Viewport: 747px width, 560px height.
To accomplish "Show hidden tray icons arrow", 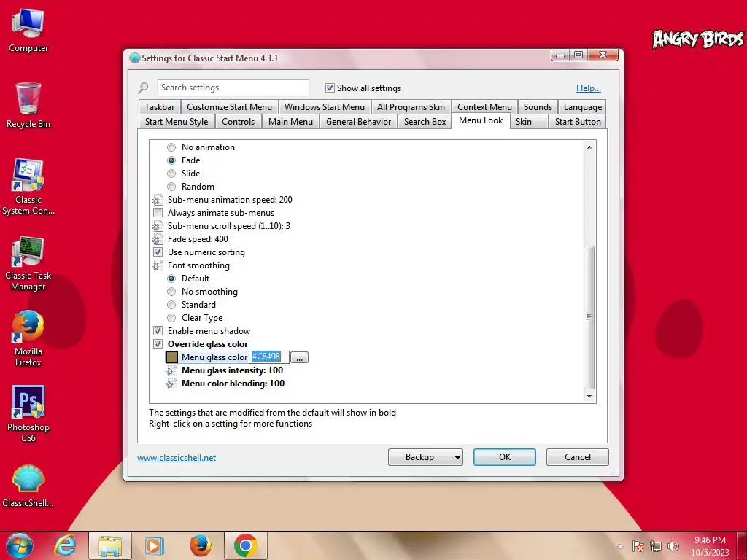I will [620, 546].
